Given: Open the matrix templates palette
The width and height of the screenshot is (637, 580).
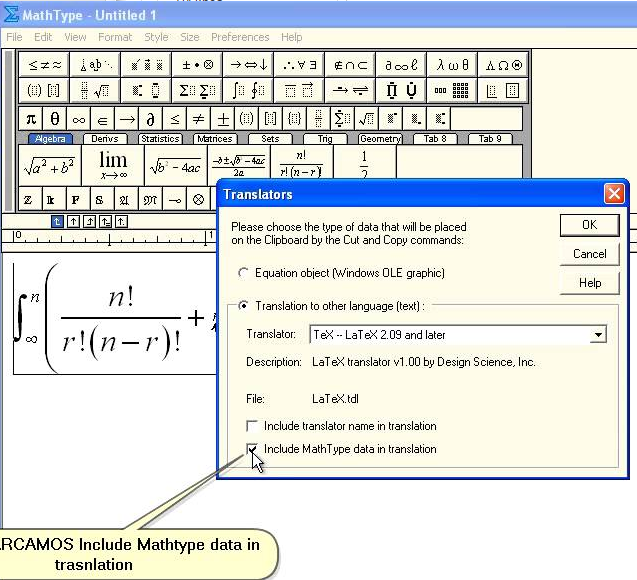Looking at the screenshot, I should (452, 90).
